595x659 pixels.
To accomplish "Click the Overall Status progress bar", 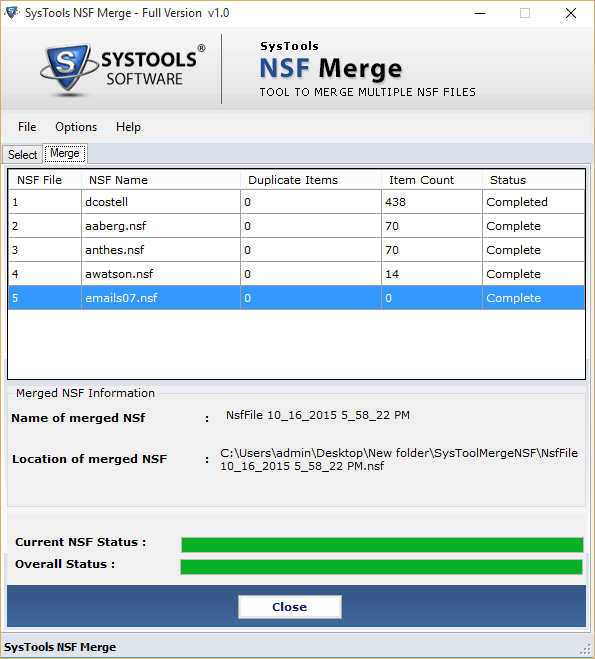I will click(x=382, y=567).
